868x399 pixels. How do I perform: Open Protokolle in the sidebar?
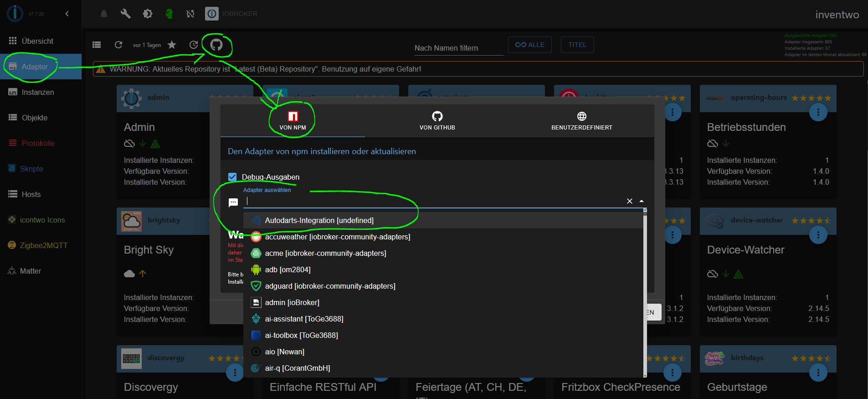(x=41, y=143)
